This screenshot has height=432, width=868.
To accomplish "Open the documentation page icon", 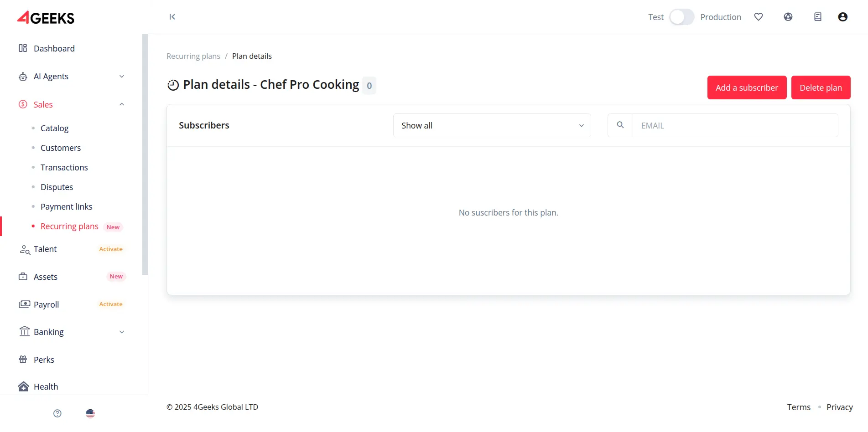I will click(817, 17).
